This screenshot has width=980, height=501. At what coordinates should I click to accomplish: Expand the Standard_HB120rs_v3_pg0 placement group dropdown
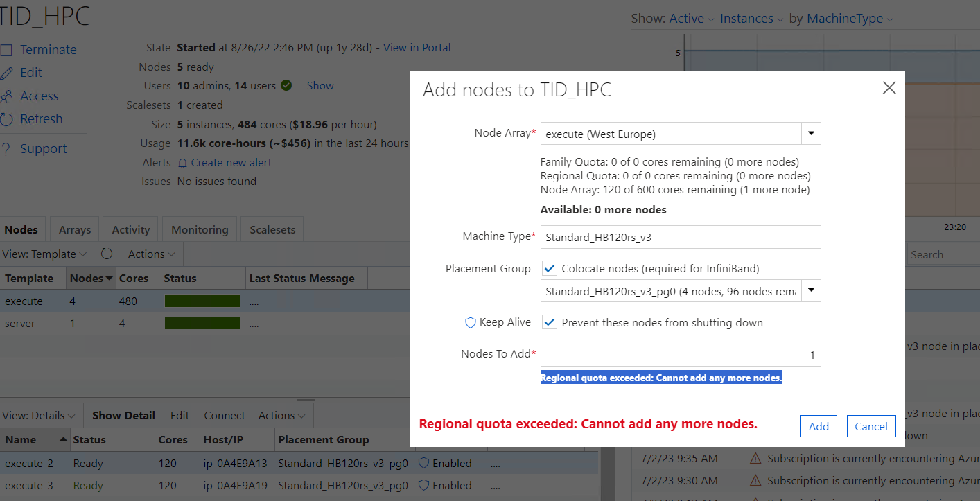[x=810, y=290]
